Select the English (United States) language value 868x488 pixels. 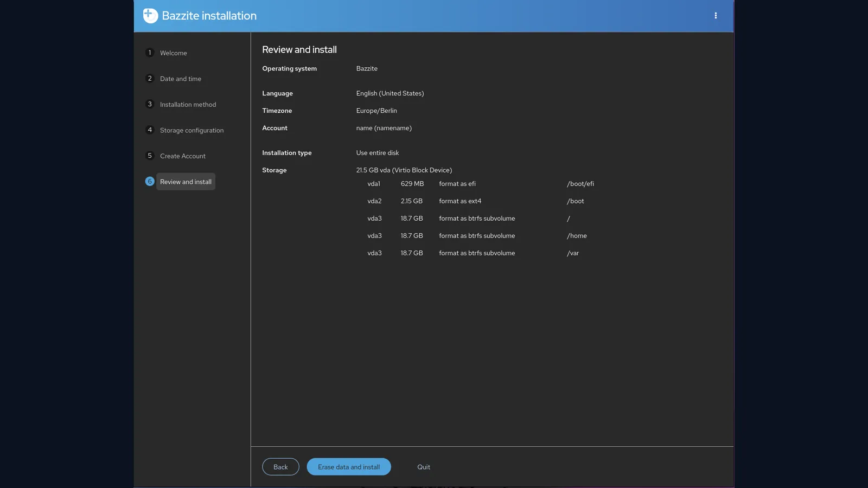(x=390, y=93)
